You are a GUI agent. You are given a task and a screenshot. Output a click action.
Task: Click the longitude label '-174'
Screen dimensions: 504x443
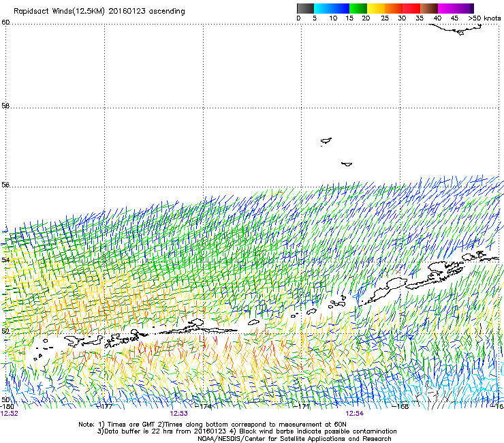pos(204,406)
